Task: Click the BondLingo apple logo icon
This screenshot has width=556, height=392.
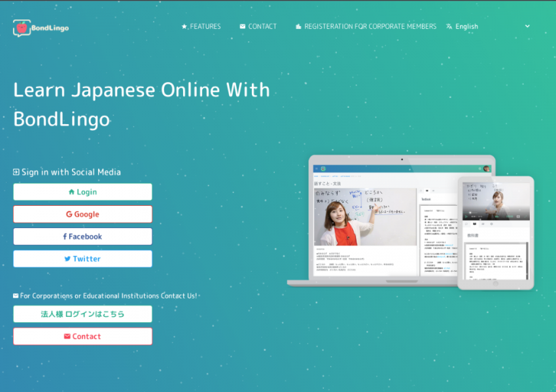Action: [x=22, y=27]
